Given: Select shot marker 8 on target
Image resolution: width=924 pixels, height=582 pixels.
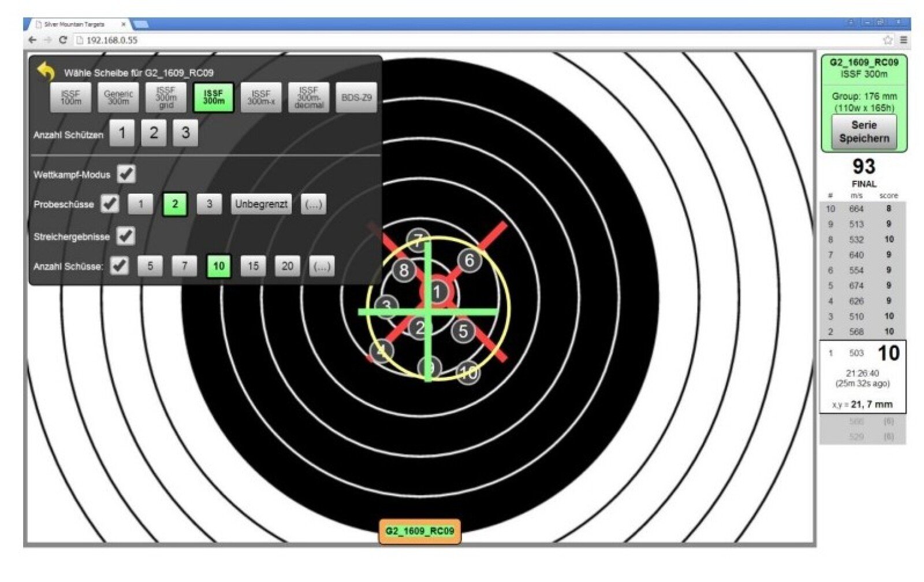Looking at the screenshot, I should 404,270.
